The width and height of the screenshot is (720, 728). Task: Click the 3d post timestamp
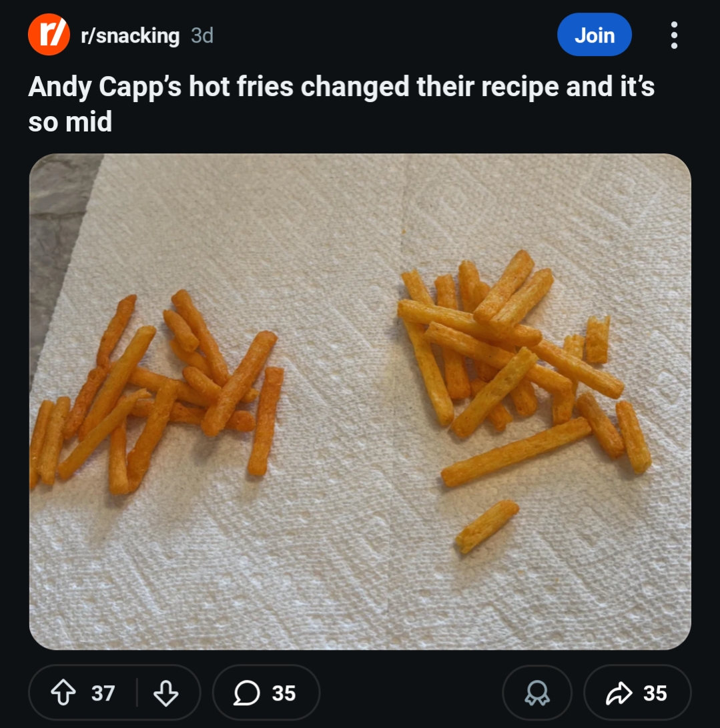[202, 36]
